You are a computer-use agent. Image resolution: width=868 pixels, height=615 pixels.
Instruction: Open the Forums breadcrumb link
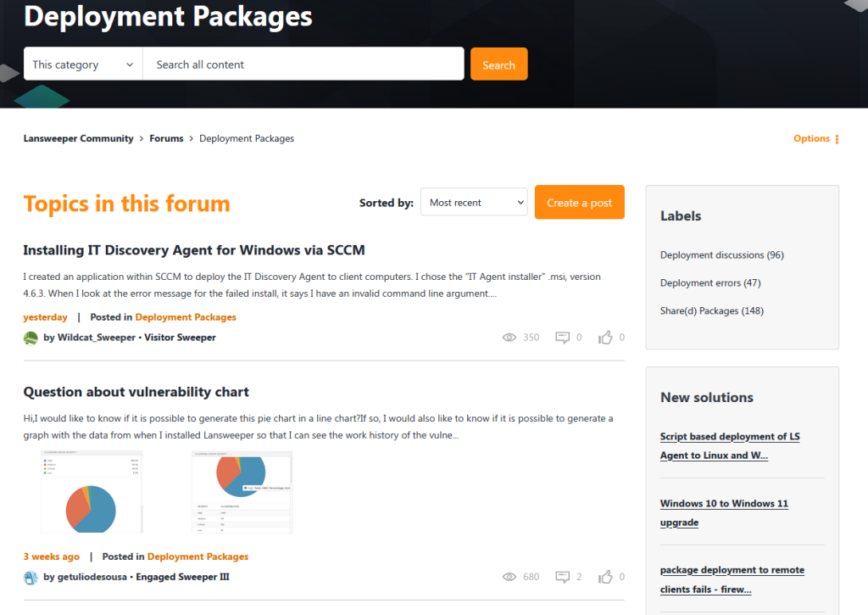point(166,138)
